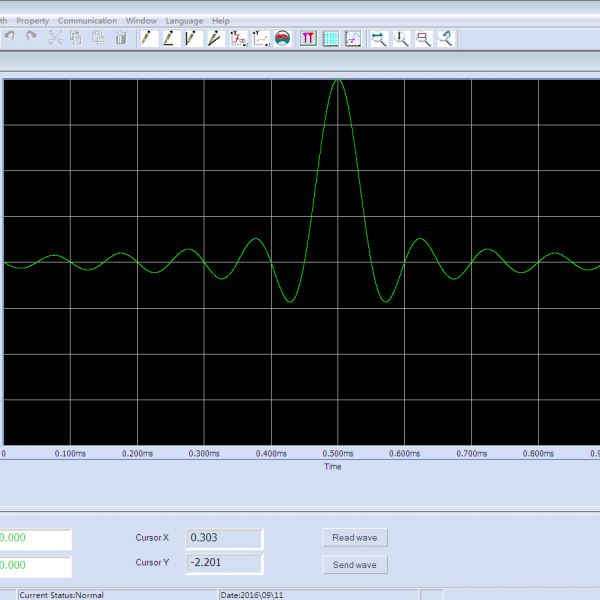This screenshot has width=600, height=600.
Task: Click the red vertical bars icon
Action: [308, 38]
